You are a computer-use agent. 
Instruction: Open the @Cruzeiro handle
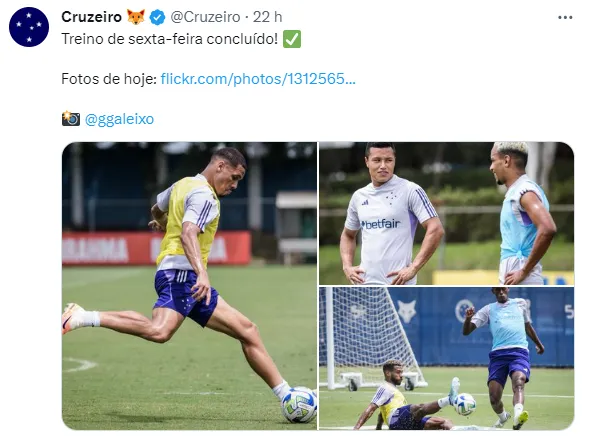[205, 17]
